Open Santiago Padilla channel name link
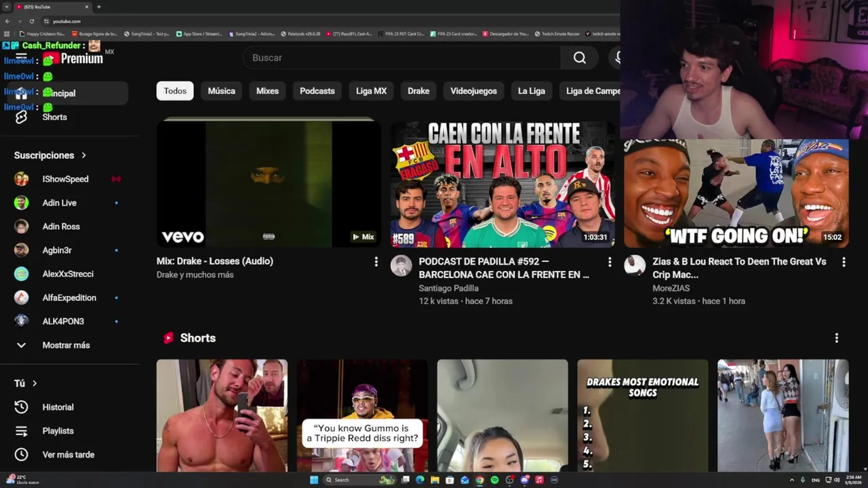Image resolution: width=868 pixels, height=488 pixels. point(448,288)
